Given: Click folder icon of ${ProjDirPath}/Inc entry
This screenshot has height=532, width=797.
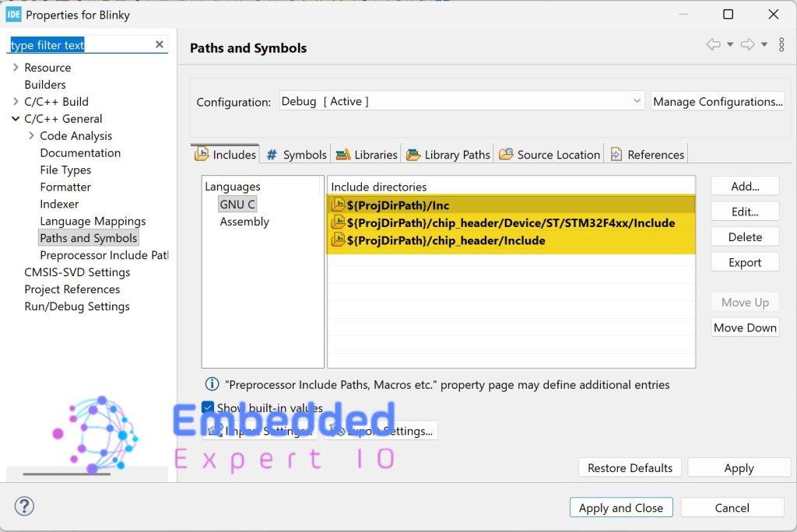Looking at the screenshot, I should [338, 205].
